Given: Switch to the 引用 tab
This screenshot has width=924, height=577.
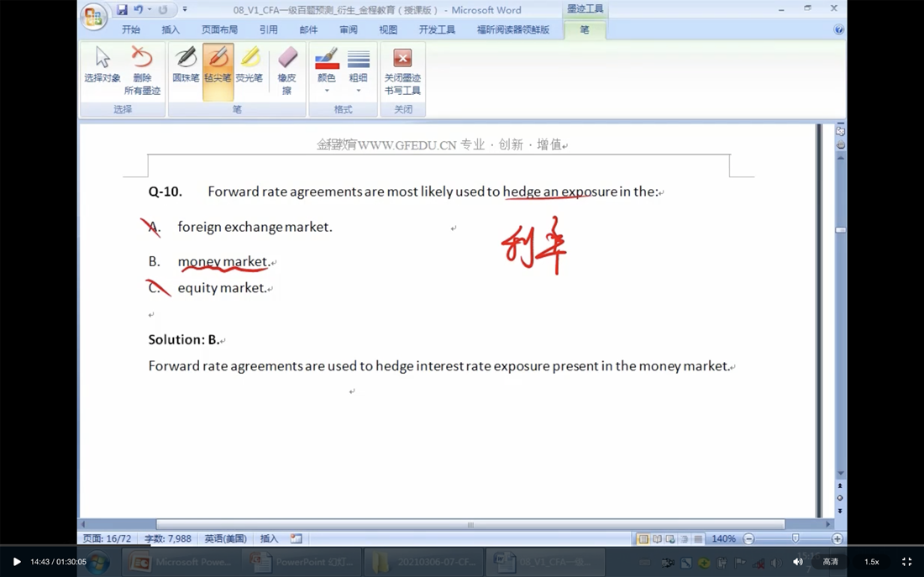Looking at the screenshot, I should (268, 29).
